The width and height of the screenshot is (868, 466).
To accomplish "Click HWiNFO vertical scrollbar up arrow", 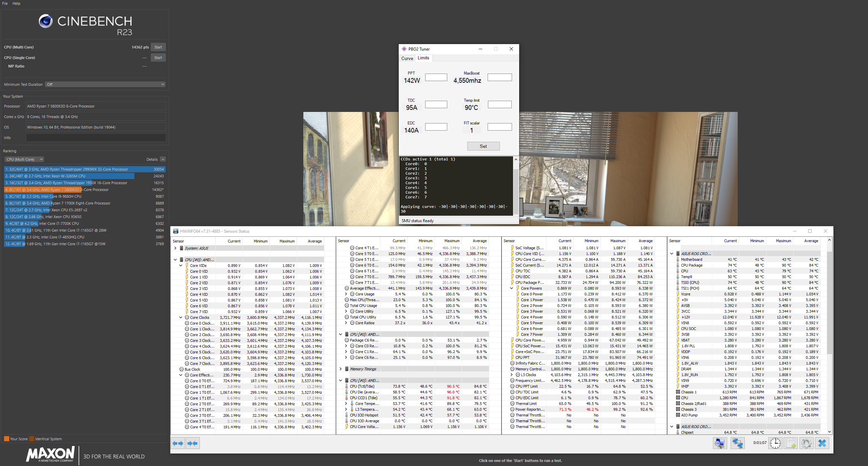I will coord(829,240).
